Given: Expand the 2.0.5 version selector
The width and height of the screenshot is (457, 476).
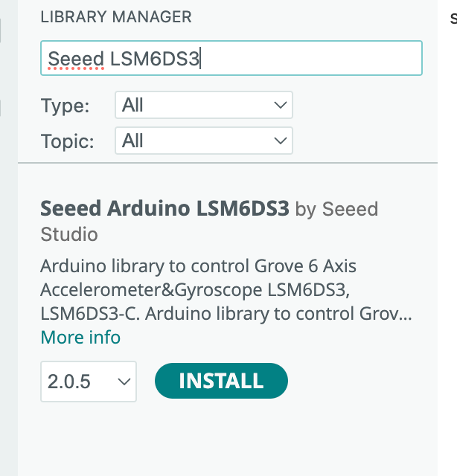Looking at the screenshot, I should pos(89,382).
